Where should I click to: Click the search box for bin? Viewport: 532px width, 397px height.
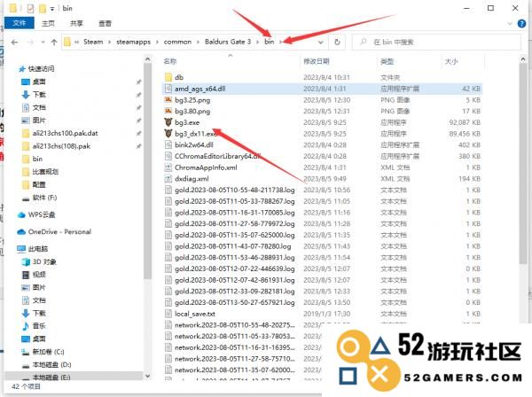436,42
